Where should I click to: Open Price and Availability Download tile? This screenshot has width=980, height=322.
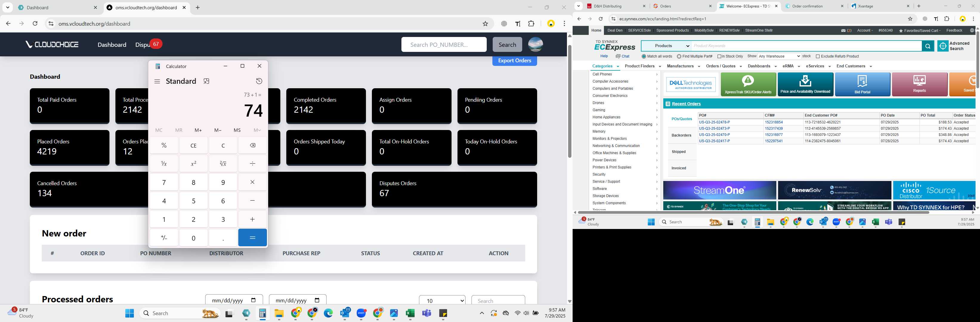(x=805, y=84)
